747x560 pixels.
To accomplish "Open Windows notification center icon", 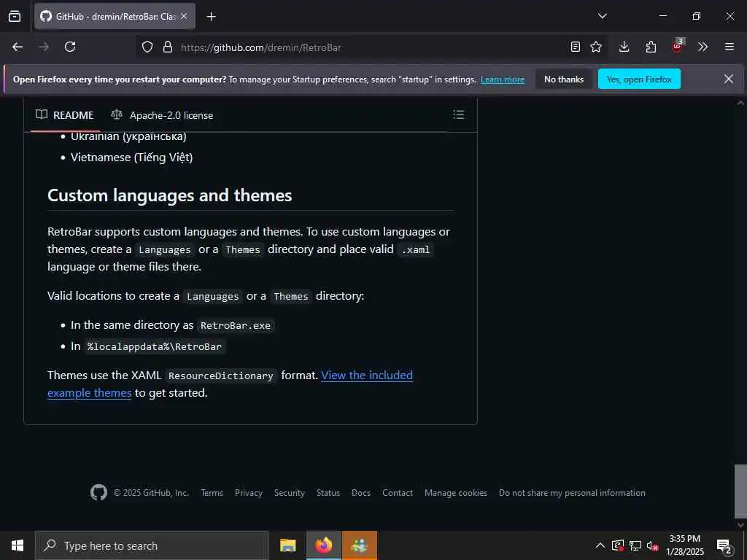I will coord(724,545).
